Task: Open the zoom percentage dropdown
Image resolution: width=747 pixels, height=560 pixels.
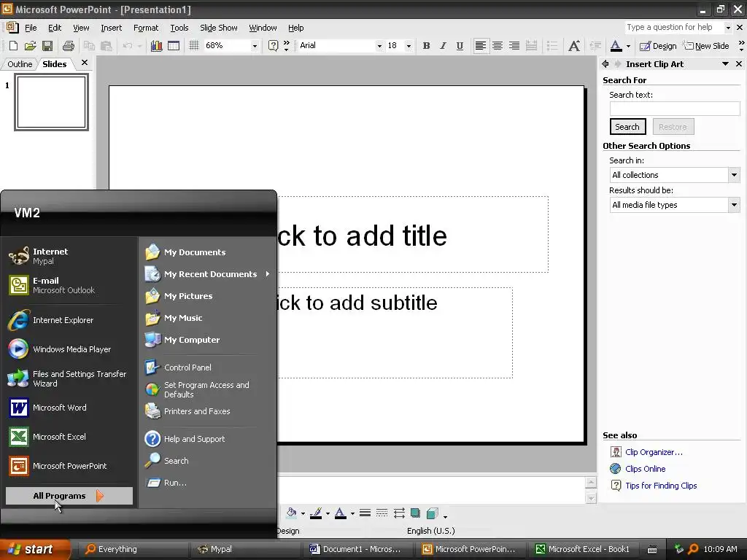Action: coord(255,46)
